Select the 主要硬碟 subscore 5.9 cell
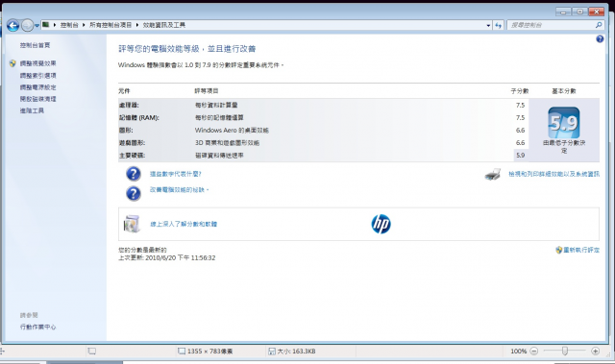This screenshot has height=364, width=615. pos(521,156)
